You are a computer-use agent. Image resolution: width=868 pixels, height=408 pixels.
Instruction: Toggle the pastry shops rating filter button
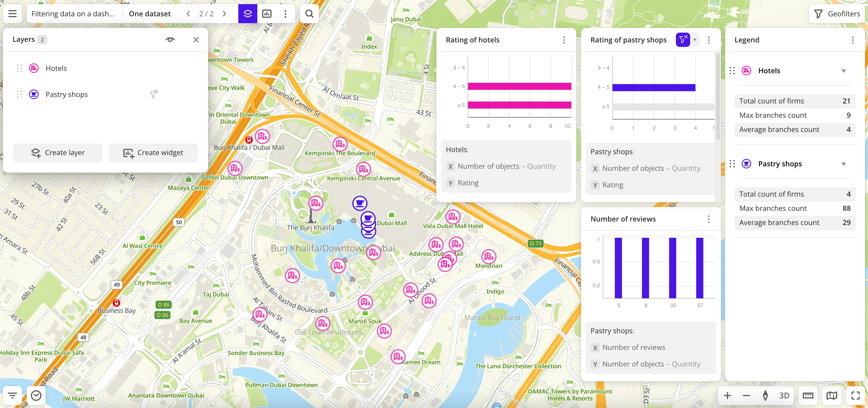(x=682, y=40)
